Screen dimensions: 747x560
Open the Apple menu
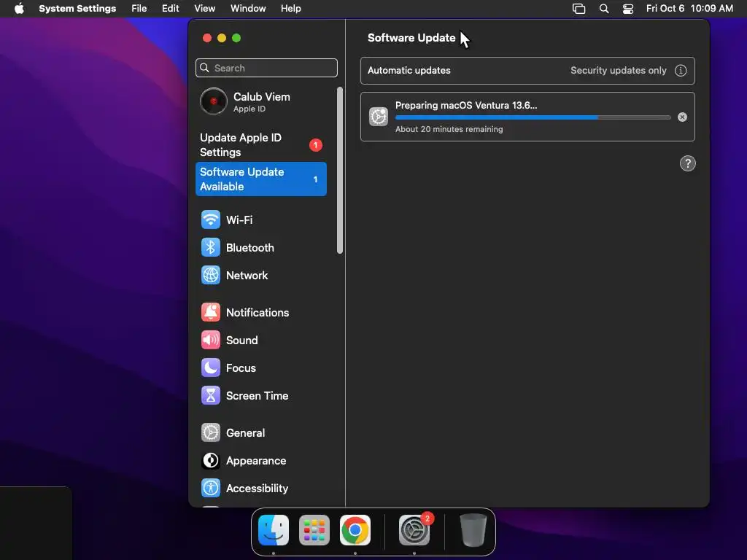[19, 9]
